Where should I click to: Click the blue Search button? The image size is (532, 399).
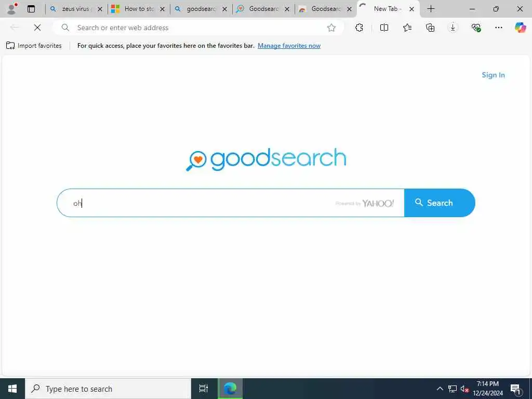point(440,203)
